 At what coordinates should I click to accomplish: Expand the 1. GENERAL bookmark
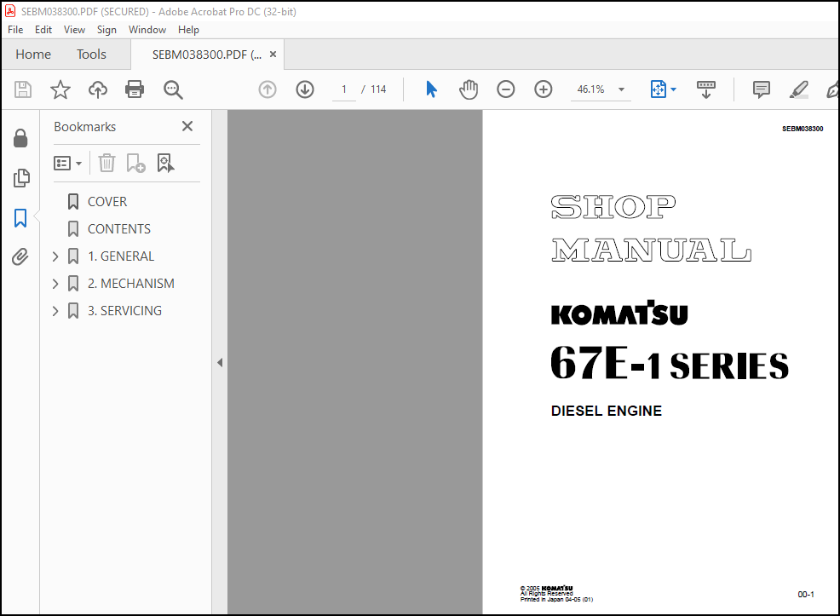coord(55,256)
